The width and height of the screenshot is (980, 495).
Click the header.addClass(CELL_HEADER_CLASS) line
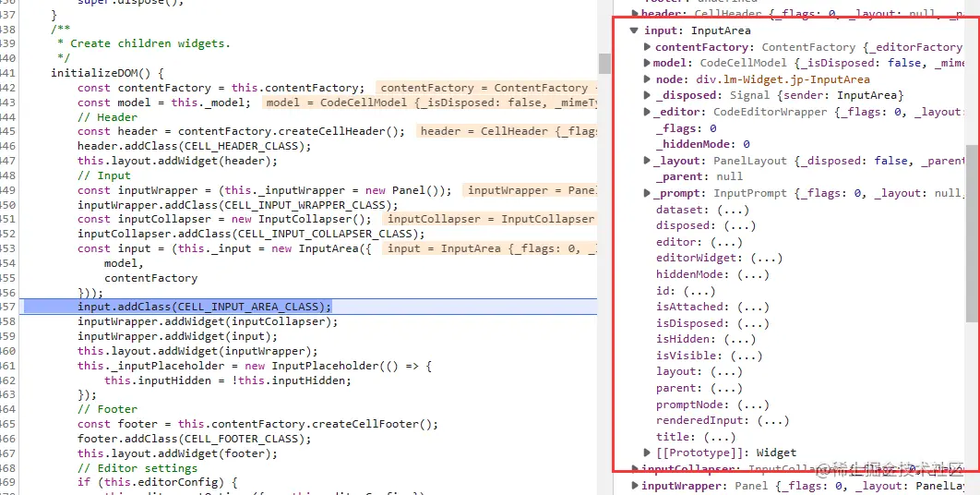pos(195,147)
